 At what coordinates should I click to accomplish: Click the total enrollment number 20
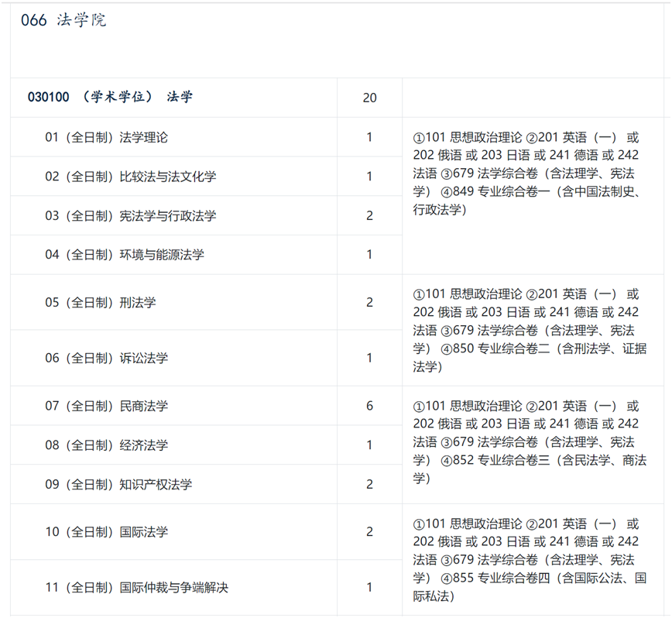[369, 98]
